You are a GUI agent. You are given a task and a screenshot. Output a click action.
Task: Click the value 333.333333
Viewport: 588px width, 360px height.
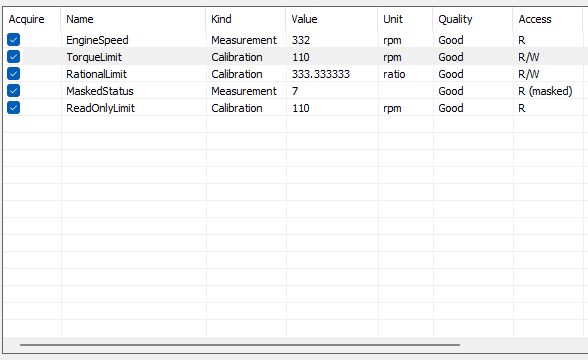coord(321,74)
